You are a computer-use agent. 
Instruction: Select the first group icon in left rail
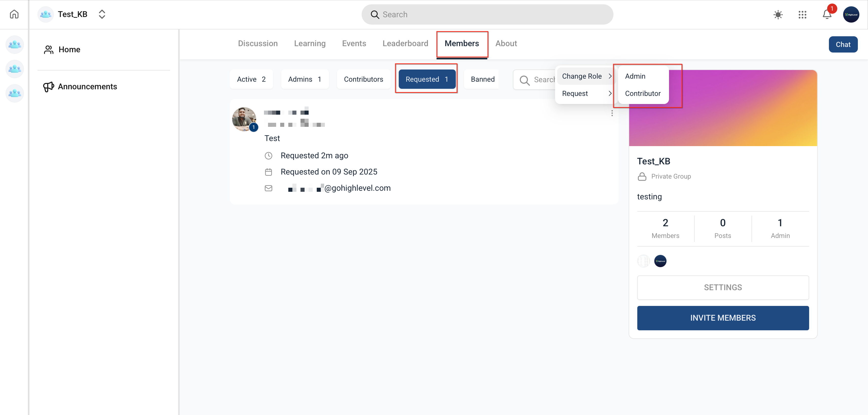tap(14, 44)
